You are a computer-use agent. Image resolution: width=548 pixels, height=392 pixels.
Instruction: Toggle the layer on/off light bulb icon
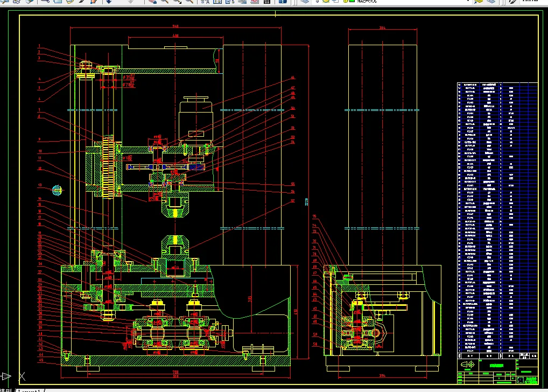(318, 2)
